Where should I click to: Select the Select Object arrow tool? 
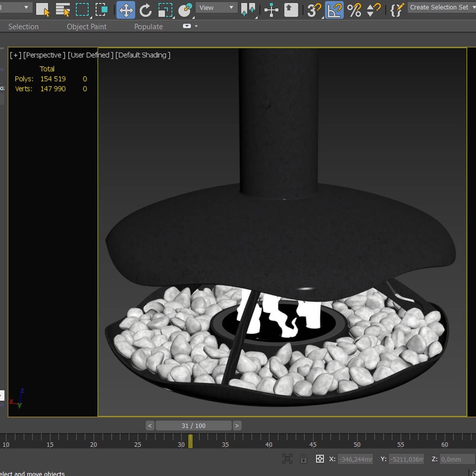pyautogui.click(x=42, y=10)
